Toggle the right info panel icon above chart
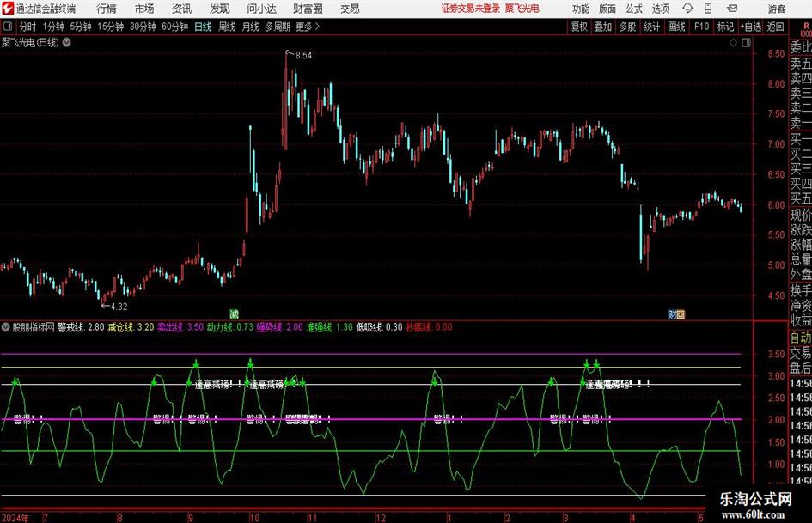 click(x=746, y=43)
